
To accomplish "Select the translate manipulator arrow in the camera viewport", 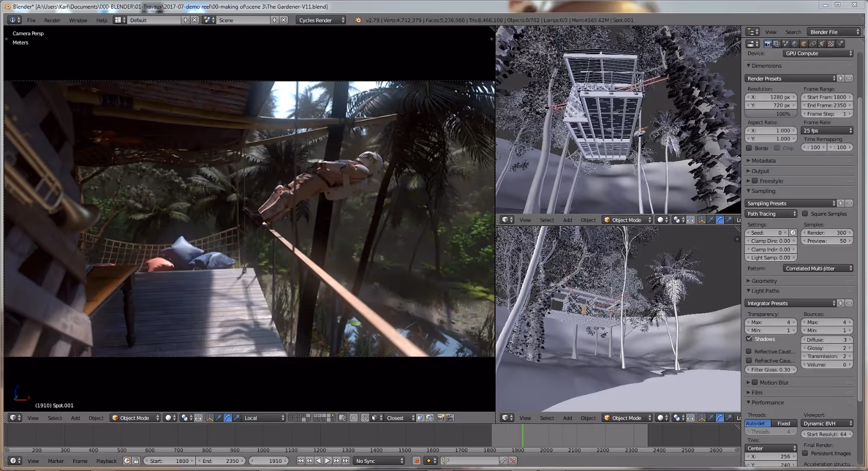I will tap(219, 418).
